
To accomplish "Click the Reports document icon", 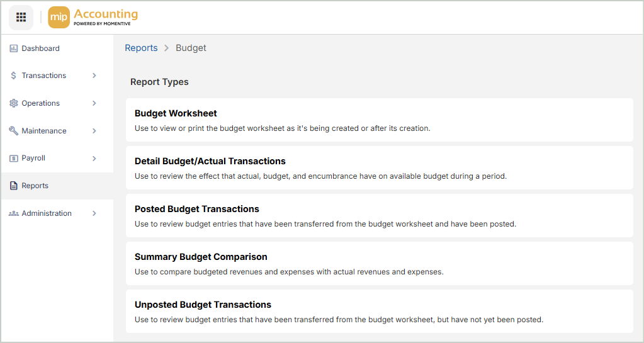I will (x=14, y=186).
